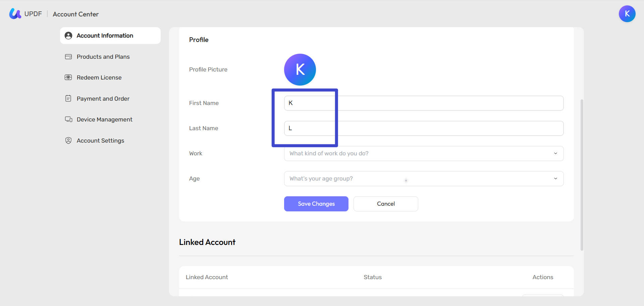This screenshot has width=644, height=306.
Task: Focus the First Name input field
Action: [424, 103]
